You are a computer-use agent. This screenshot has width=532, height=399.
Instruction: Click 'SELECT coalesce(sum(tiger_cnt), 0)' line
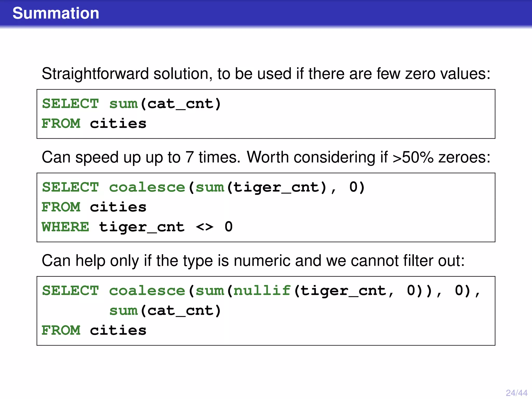coord(204,188)
